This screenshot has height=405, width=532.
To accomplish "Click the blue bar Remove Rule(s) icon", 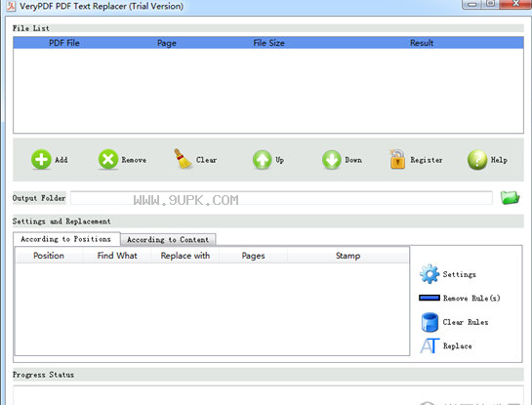I will tap(430, 298).
